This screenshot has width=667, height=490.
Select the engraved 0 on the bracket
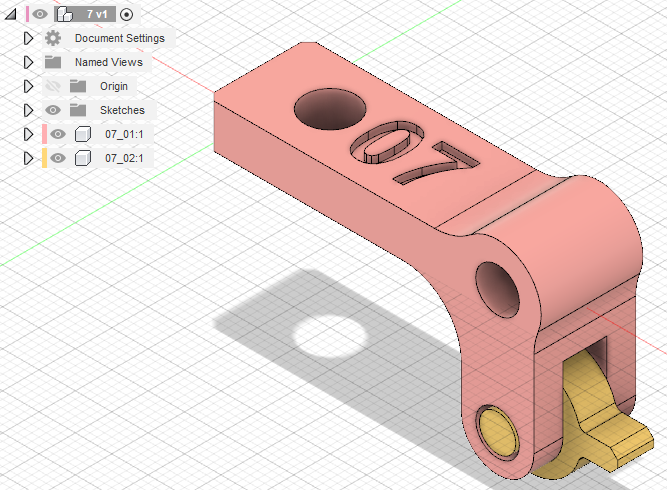[387, 142]
